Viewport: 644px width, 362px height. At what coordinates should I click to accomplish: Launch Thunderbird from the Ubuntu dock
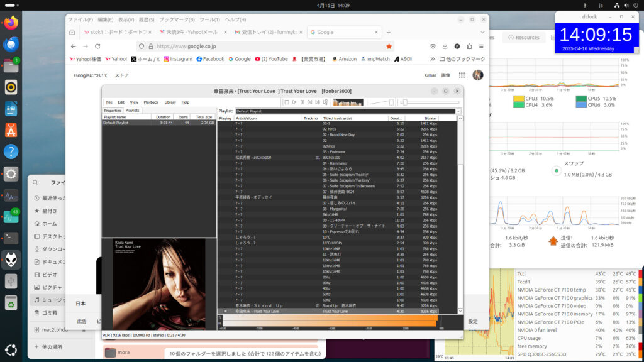[x=11, y=44]
